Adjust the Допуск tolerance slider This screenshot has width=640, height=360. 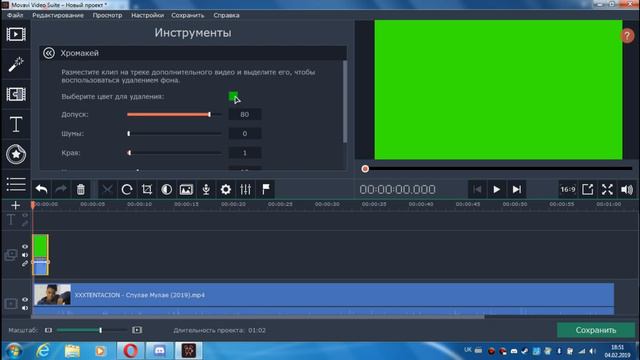click(174, 115)
